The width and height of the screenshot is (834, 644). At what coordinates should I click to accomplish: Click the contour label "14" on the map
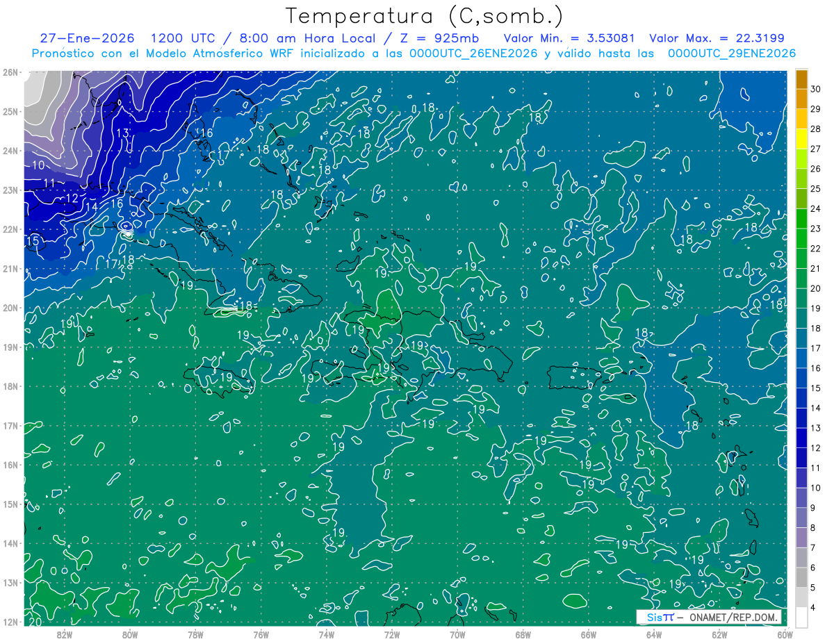pyautogui.click(x=92, y=207)
